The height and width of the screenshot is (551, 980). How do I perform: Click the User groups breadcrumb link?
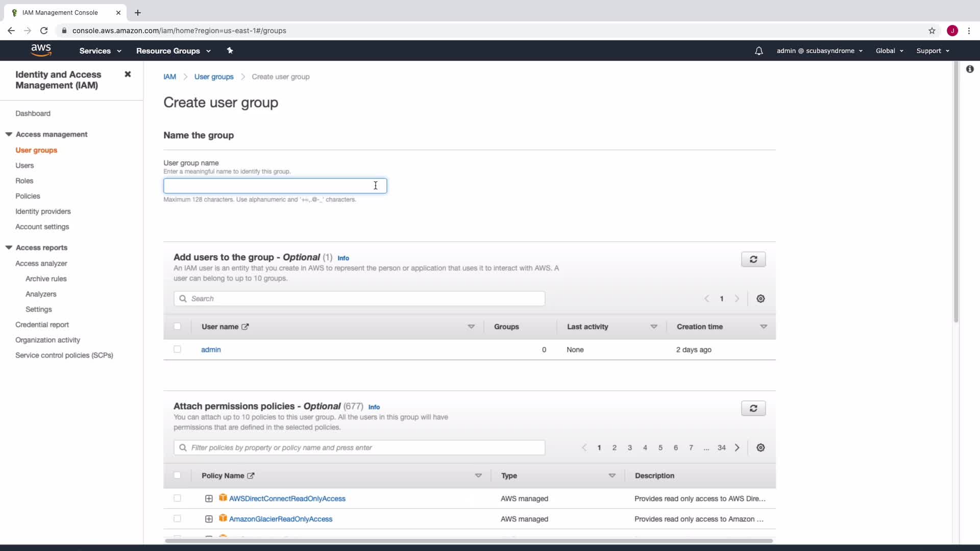pos(213,77)
